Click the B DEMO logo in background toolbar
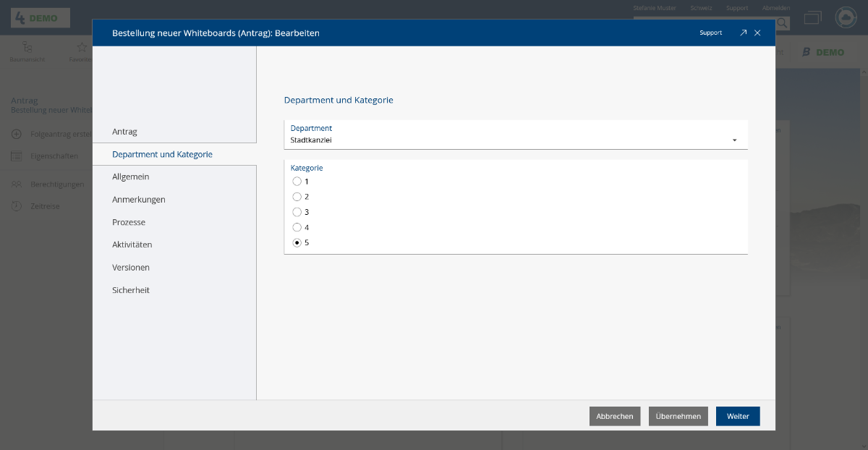Image resolution: width=868 pixels, height=450 pixels. pyautogui.click(x=823, y=52)
